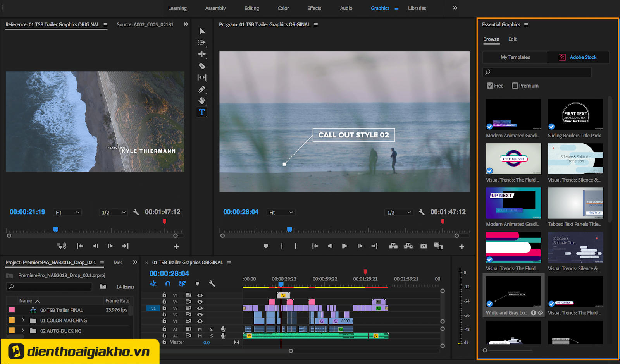Click pink label swatch of 00 TSB Trailer FINAL
The height and width of the screenshot is (364, 620).
pyautogui.click(x=12, y=310)
